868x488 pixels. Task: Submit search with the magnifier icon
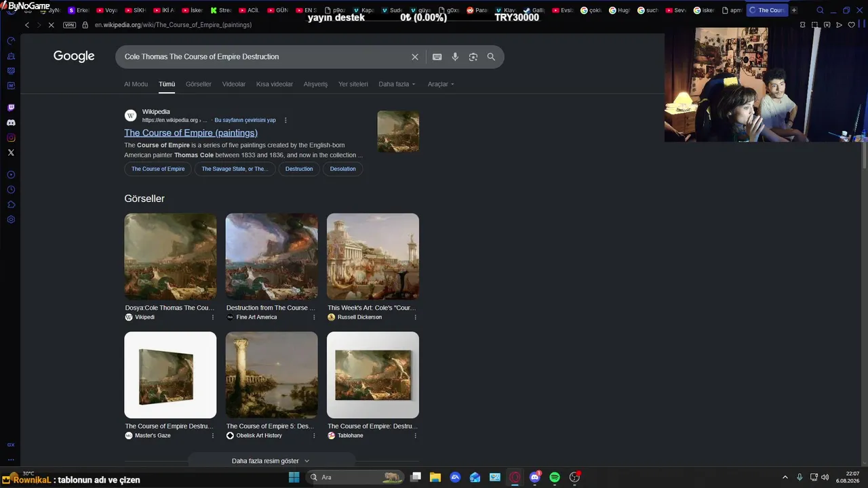tap(491, 57)
